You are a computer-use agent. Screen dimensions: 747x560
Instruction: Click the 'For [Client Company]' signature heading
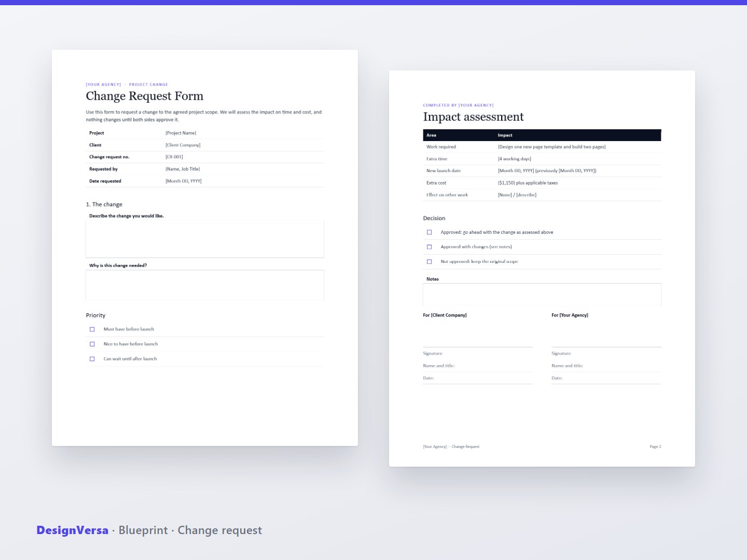click(x=445, y=315)
